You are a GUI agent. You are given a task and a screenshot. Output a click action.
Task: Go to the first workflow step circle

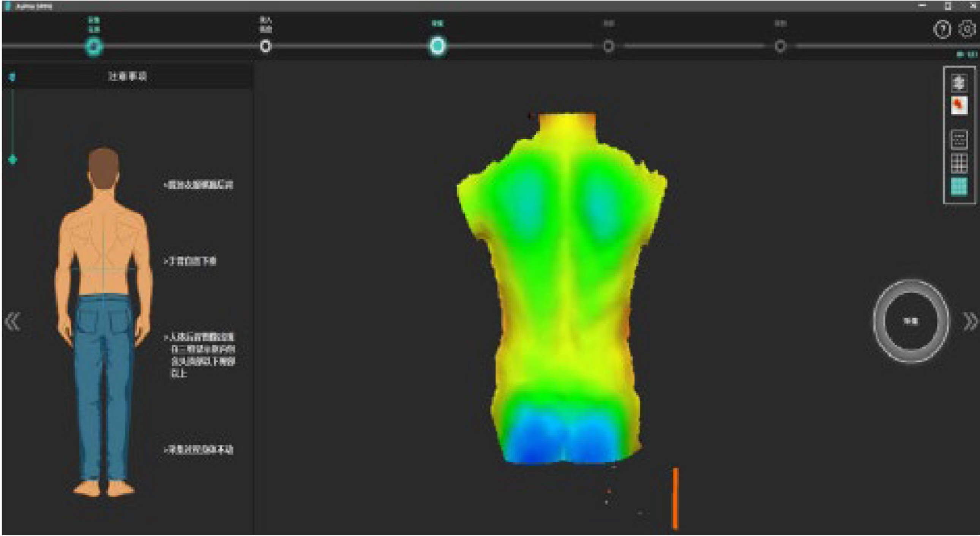(93, 46)
